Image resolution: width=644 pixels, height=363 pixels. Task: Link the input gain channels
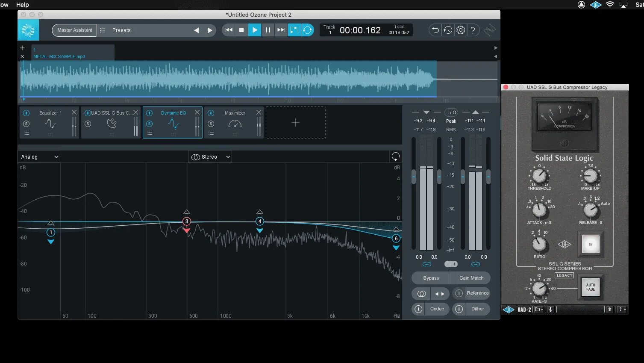pyautogui.click(x=427, y=264)
